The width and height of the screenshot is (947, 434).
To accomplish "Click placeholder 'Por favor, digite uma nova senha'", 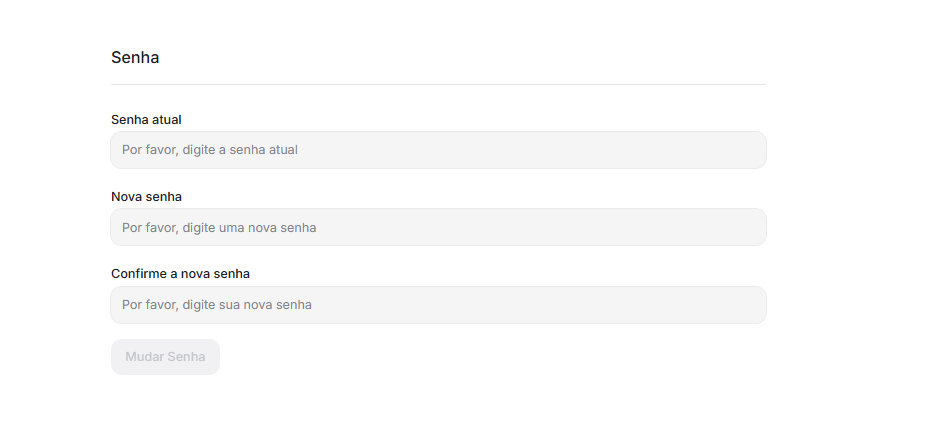I will (x=219, y=228).
